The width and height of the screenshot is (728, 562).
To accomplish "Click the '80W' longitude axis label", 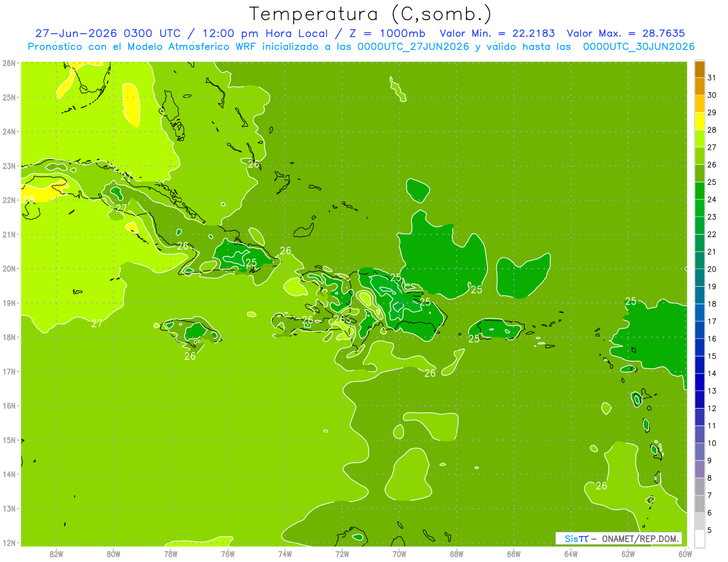I will [x=113, y=553].
